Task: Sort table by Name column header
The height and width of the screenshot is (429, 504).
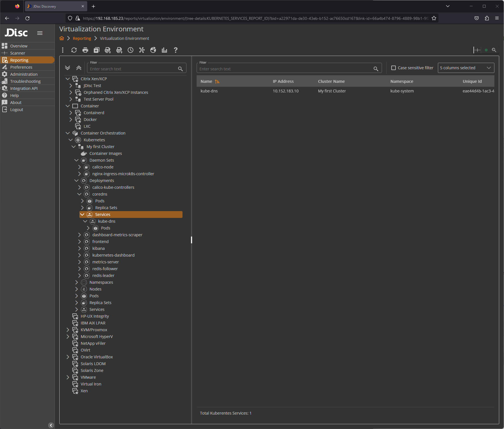Action: 206,81
